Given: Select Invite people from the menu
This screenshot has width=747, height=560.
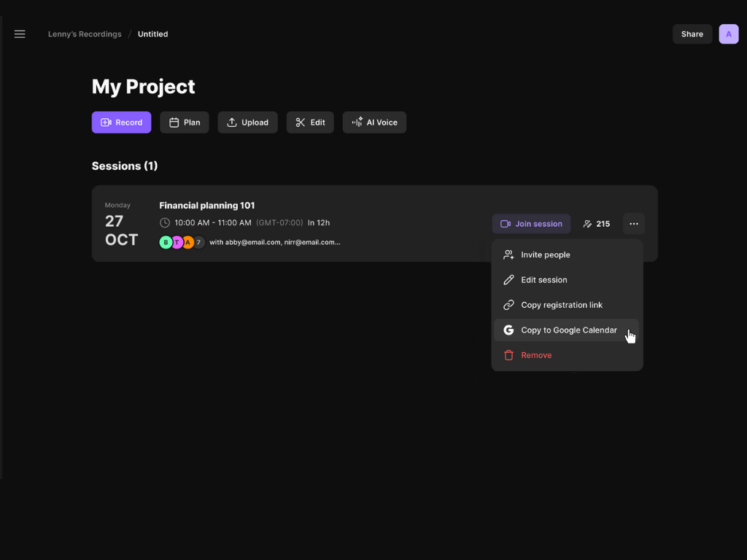Looking at the screenshot, I should click(545, 254).
